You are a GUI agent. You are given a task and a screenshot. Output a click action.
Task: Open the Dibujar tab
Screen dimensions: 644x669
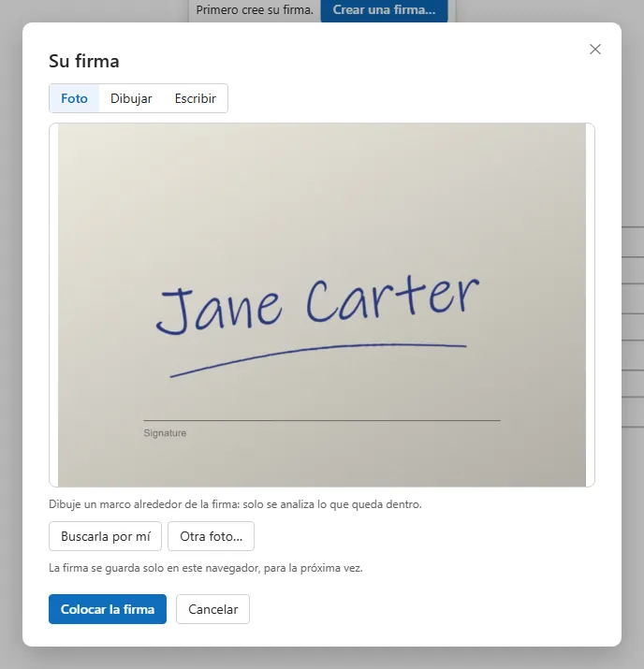131,98
